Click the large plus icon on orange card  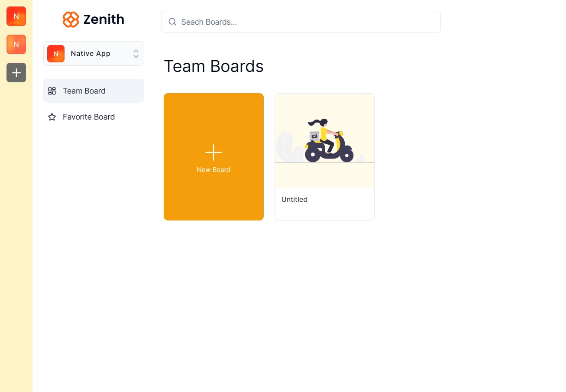click(x=213, y=152)
